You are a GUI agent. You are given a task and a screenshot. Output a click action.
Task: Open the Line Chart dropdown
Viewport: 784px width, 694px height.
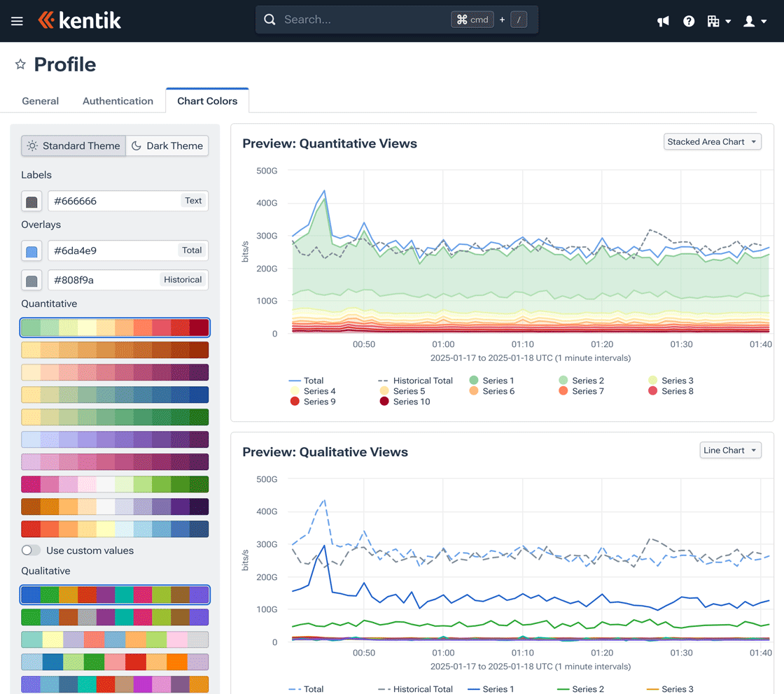coord(730,450)
